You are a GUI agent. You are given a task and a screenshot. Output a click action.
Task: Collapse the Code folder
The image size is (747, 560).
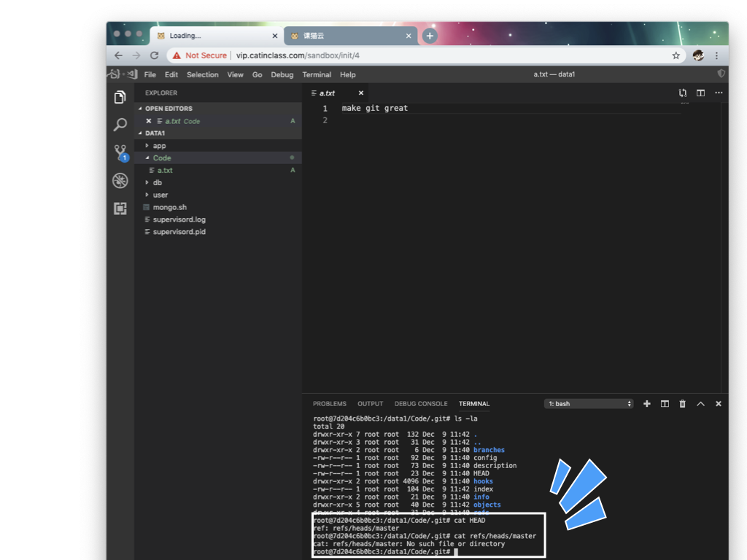[161, 158]
